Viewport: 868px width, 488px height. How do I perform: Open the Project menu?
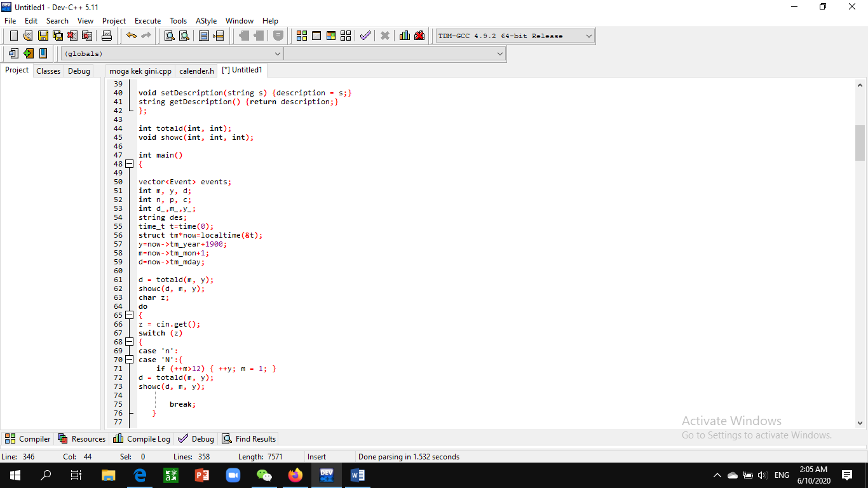point(114,21)
